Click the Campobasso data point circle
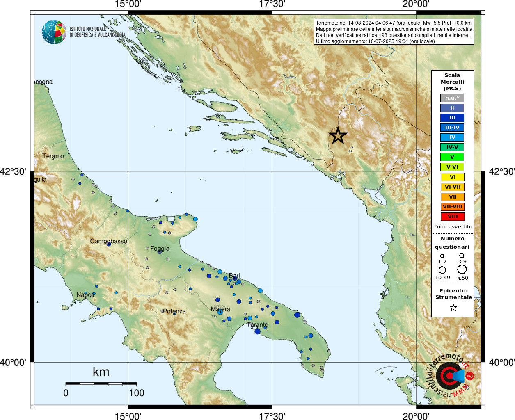Image resolution: width=515 pixels, height=420 pixels. coord(108,244)
